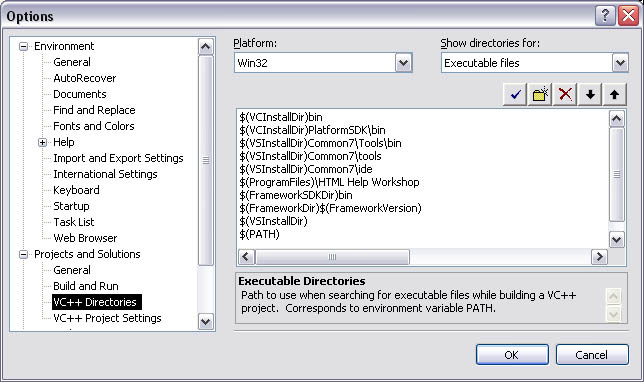
Task: Click the Cancel button
Action: [592, 354]
